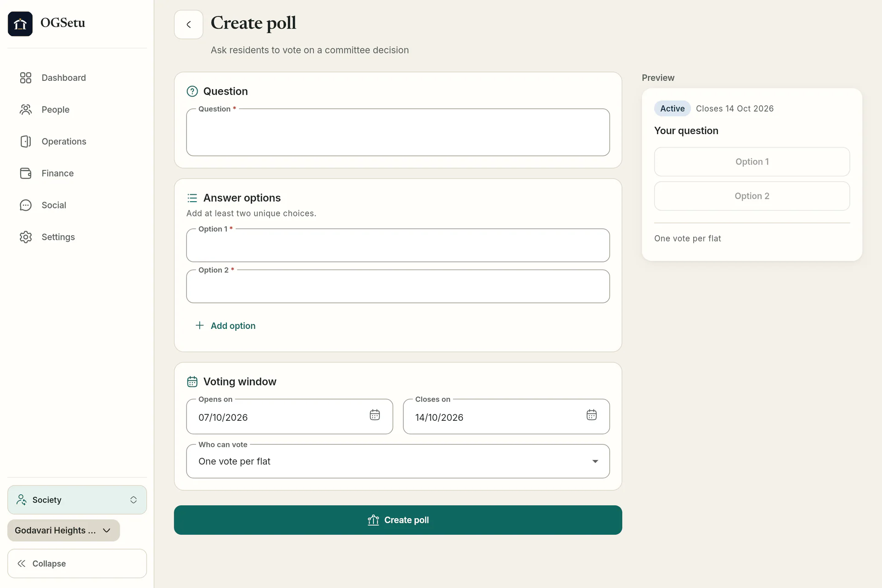The height and width of the screenshot is (588, 882).
Task: Click the plus icon beside Add option
Action: (x=199, y=325)
